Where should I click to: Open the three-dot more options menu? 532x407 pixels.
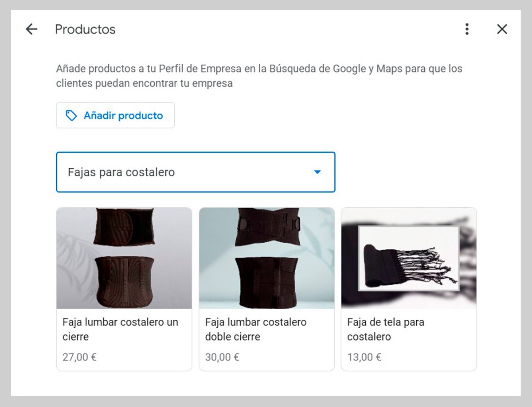click(x=466, y=29)
